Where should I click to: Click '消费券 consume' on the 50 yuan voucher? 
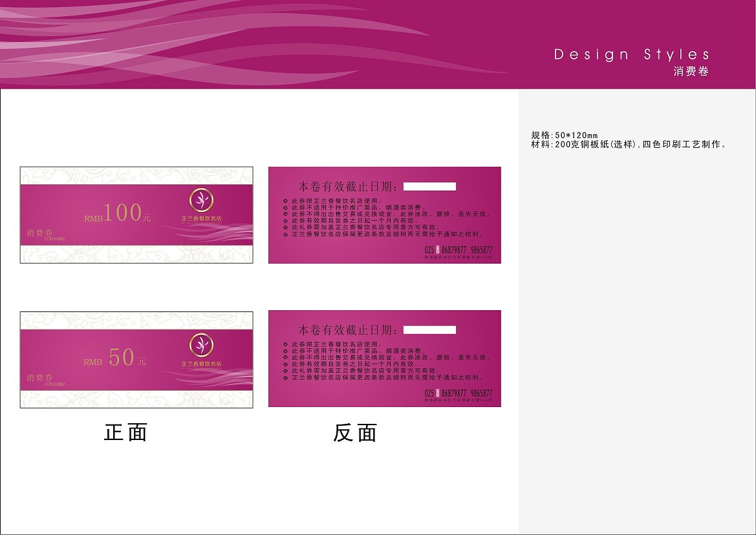pos(46,380)
